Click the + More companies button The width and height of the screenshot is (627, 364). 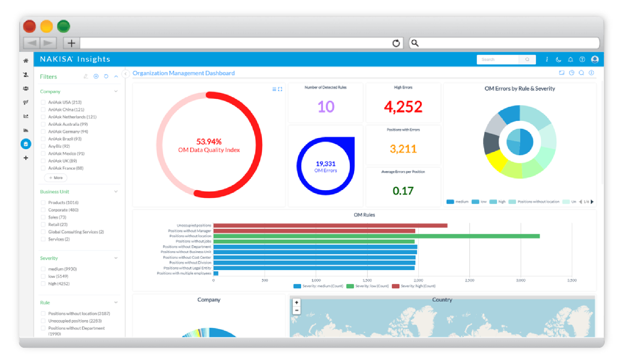[x=56, y=178]
